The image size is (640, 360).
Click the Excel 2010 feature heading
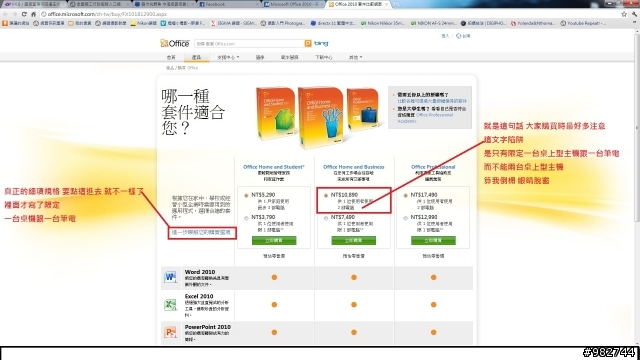(x=199, y=296)
